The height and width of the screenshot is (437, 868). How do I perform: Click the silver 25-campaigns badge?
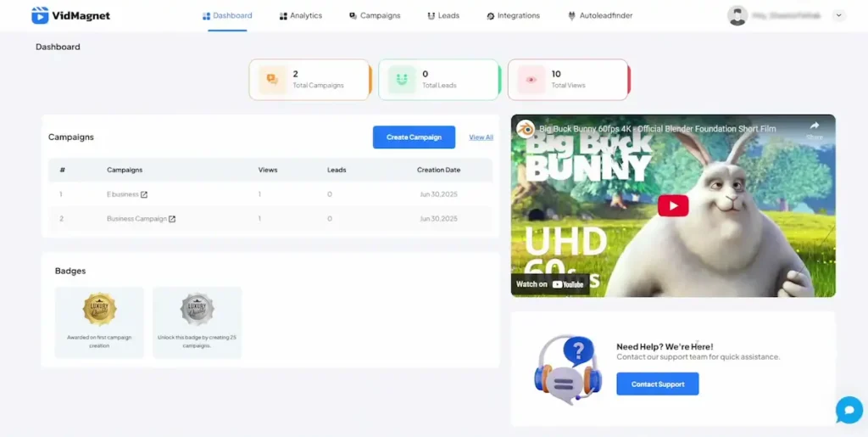tap(197, 309)
